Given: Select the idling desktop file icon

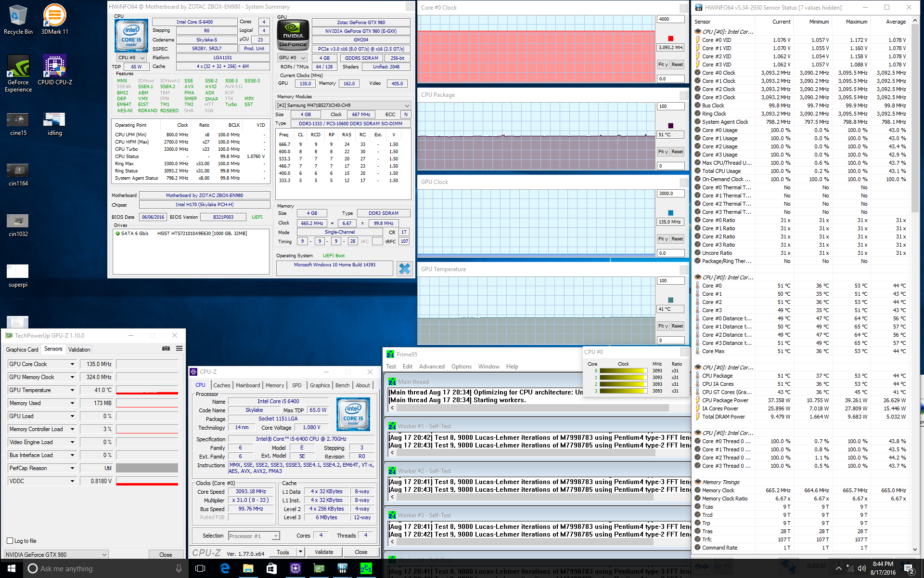Looking at the screenshot, I should [x=54, y=124].
